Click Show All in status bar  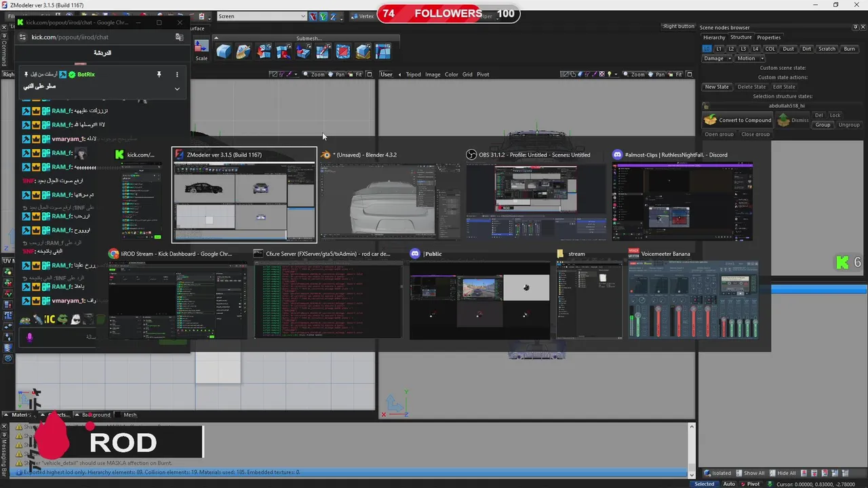point(749,473)
